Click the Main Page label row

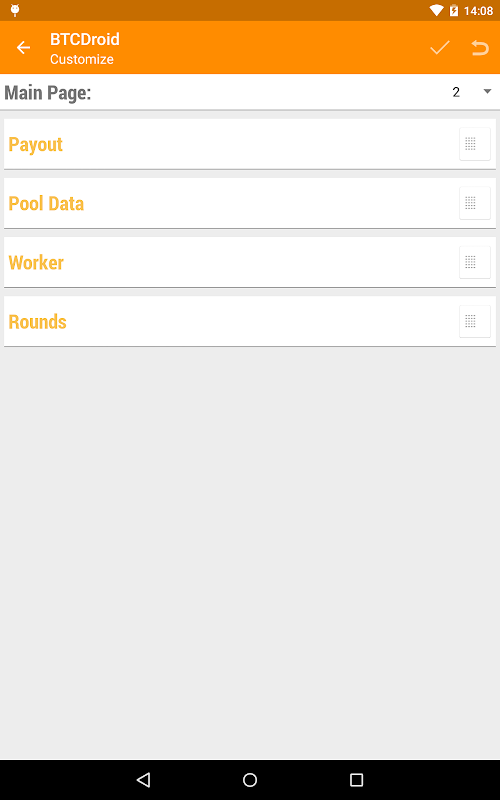(250, 92)
